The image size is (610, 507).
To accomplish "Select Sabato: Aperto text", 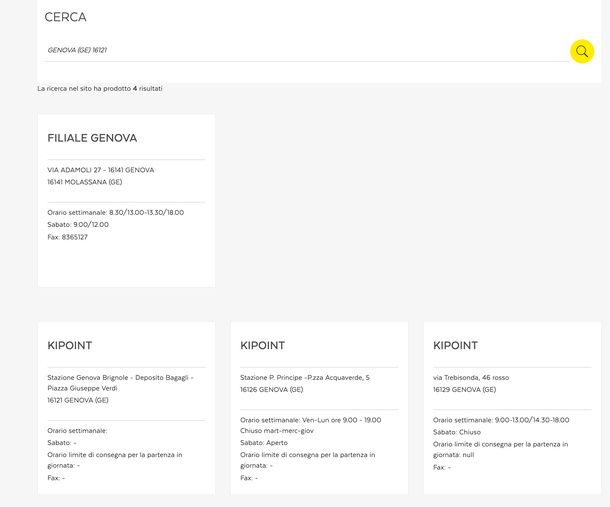I will click(x=264, y=443).
